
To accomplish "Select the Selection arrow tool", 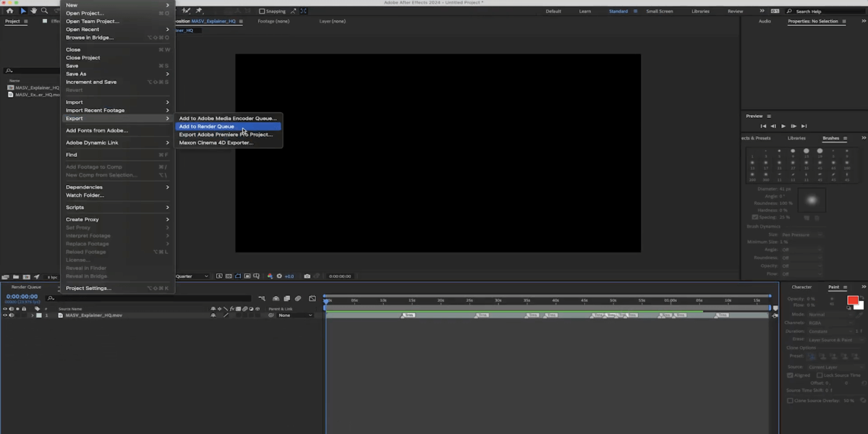I will tap(23, 11).
